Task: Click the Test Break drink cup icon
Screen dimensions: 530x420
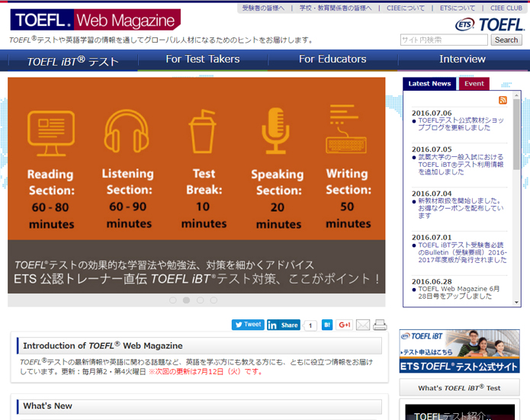Action: point(202,131)
